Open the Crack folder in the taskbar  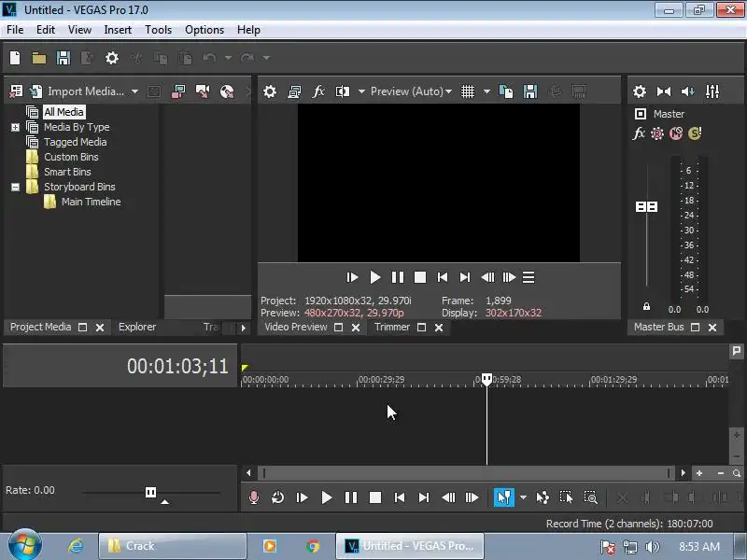173,546
